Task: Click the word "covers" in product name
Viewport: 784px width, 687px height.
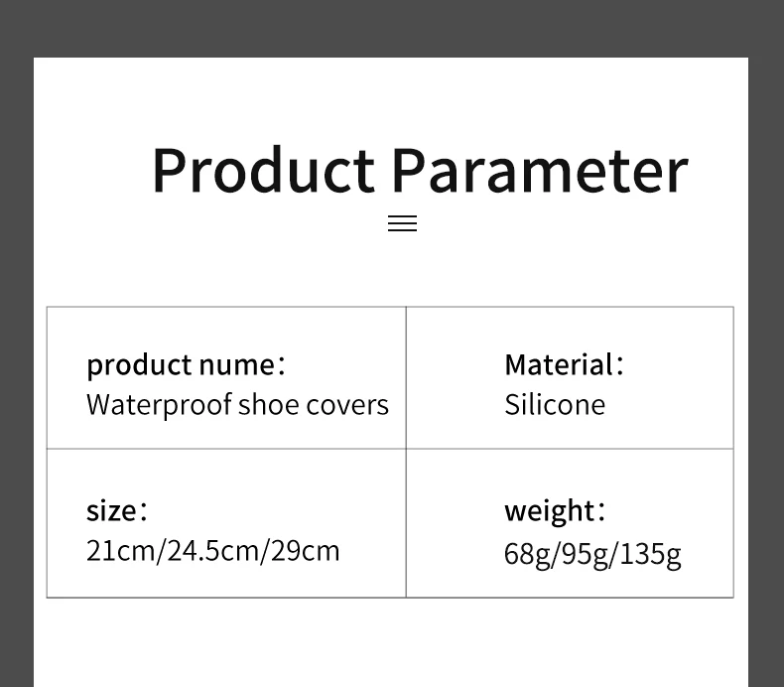Action: [346, 405]
